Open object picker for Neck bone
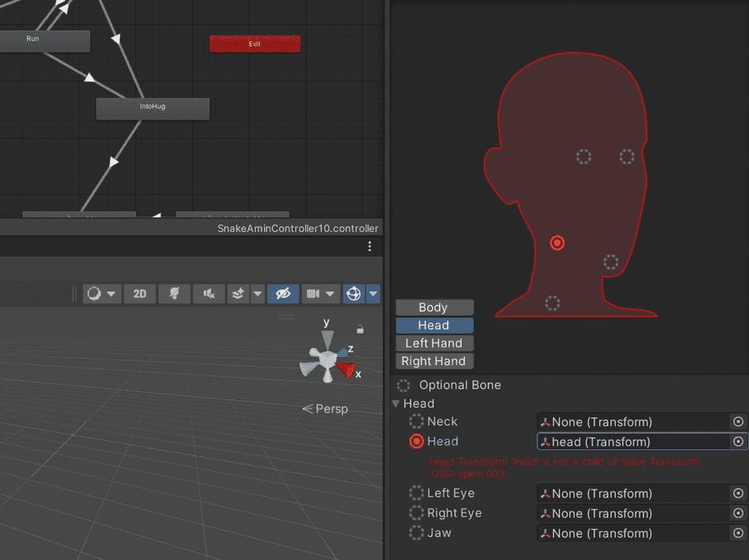The width and height of the screenshot is (749, 560). [739, 421]
